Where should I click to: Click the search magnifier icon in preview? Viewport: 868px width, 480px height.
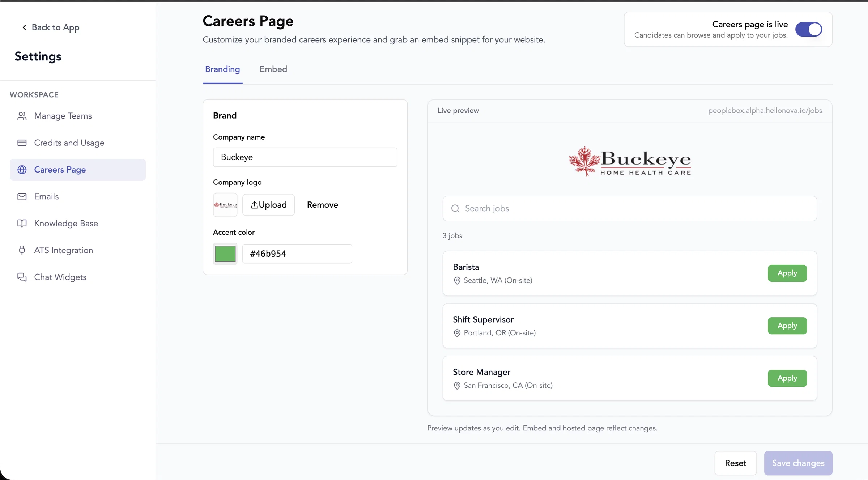[x=455, y=209]
